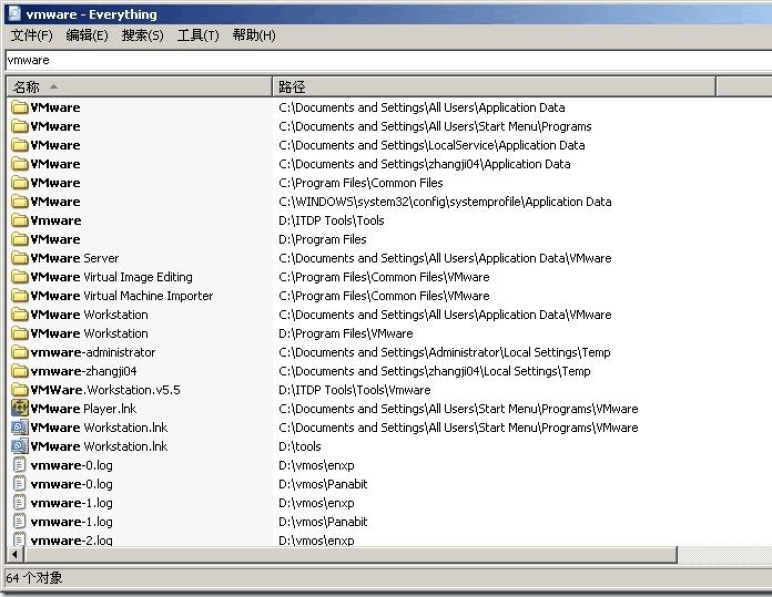This screenshot has width=772, height=597.
Task: Open the 工具(T) menu
Action: click(198, 35)
